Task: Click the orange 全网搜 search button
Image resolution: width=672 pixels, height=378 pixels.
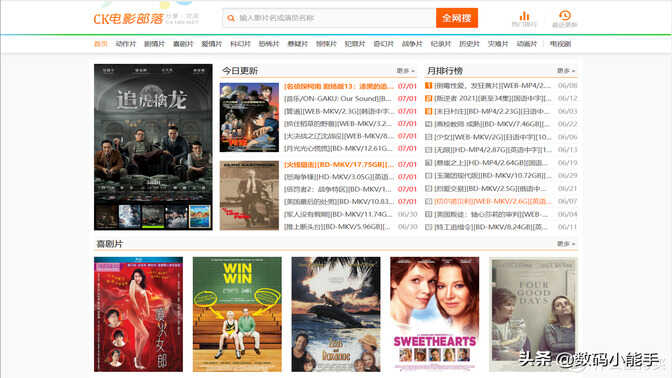Action: 457,18
